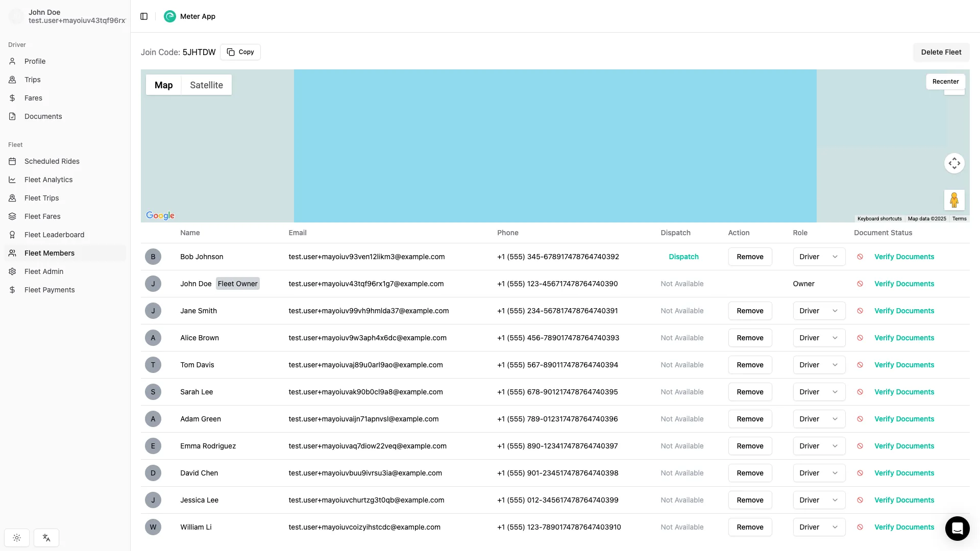Select the Profile icon in the sidebar
This screenshot has width=980, height=551.
[x=12, y=61]
